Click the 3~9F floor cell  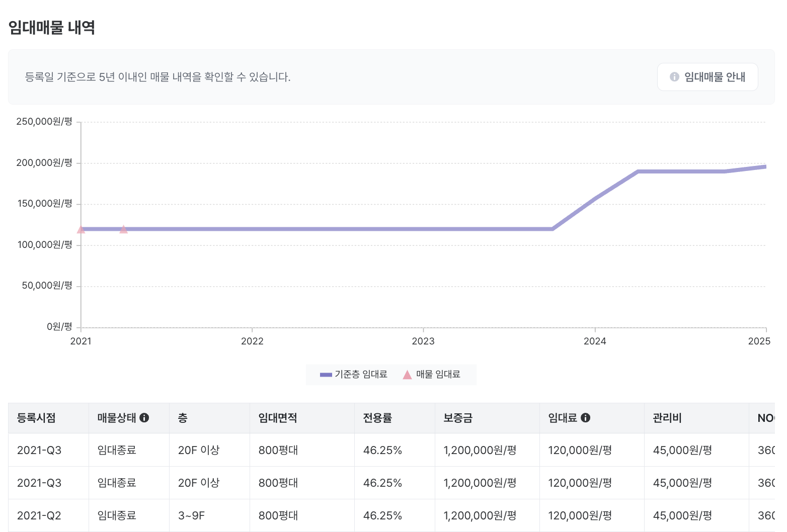click(191, 515)
